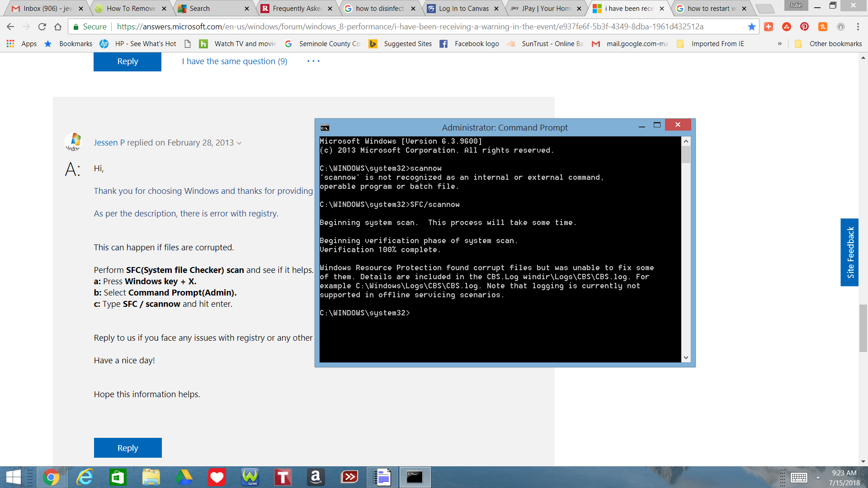Switch to the JPay tab
This screenshot has height=488, width=868.
[x=546, y=9]
